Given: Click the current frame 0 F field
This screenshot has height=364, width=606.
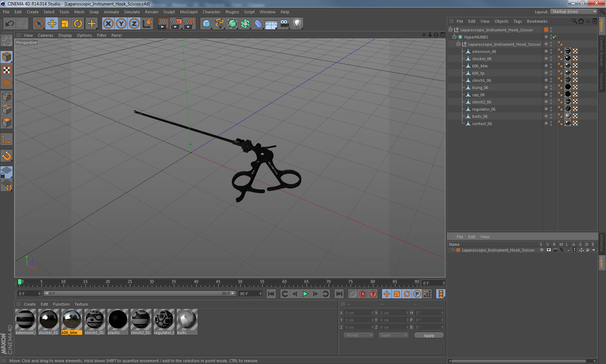Looking at the screenshot, I should coord(29,294).
